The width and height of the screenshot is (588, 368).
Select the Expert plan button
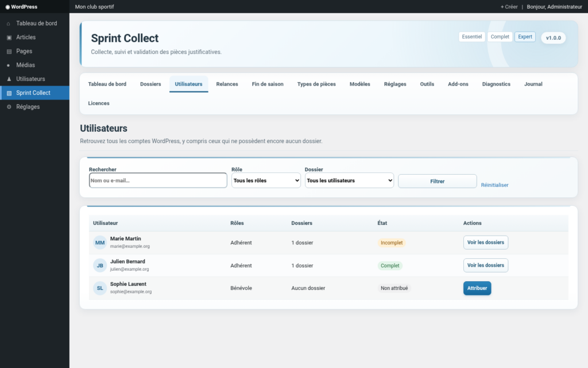(x=525, y=37)
